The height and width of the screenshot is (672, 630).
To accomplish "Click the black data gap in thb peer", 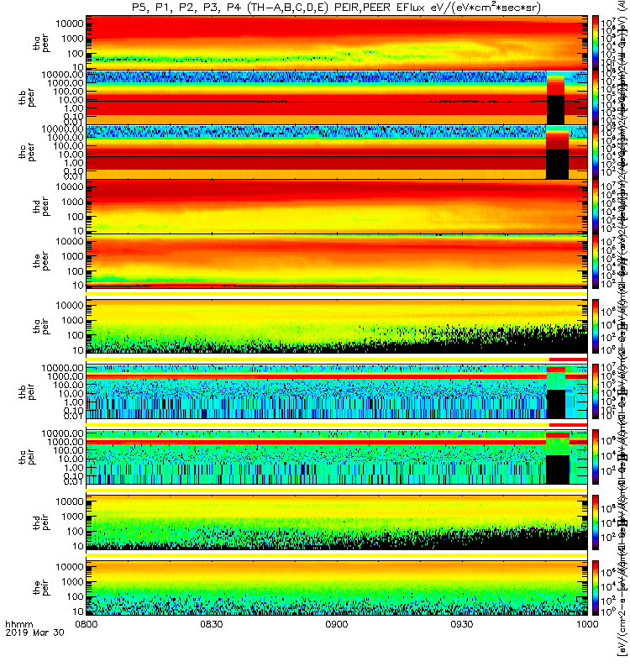I will [x=555, y=110].
